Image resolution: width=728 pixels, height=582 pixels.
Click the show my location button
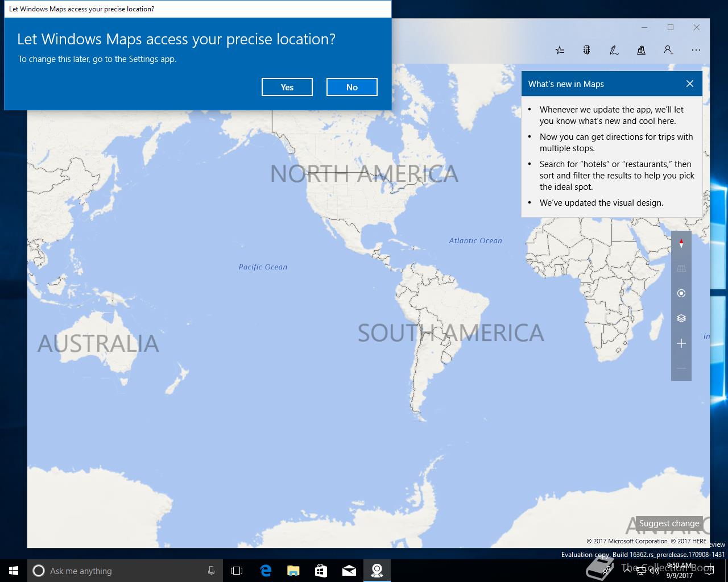pos(681,293)
